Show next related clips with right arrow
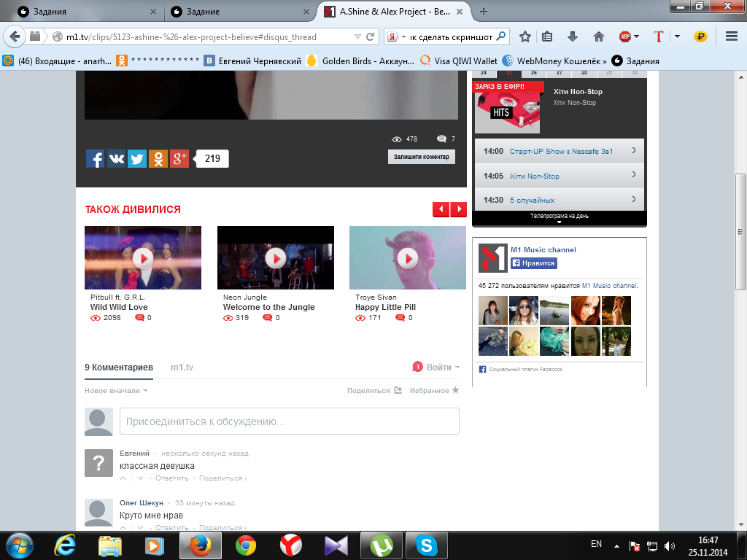The height and width of the screenshot is (560, 747). coord(459,209)
